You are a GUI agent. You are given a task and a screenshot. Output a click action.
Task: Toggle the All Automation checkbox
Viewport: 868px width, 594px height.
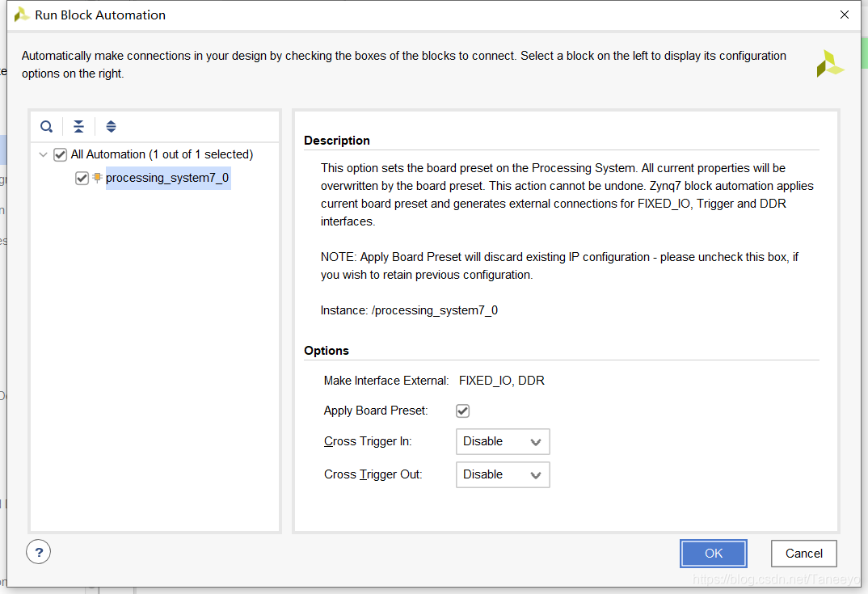click(60, 154)
